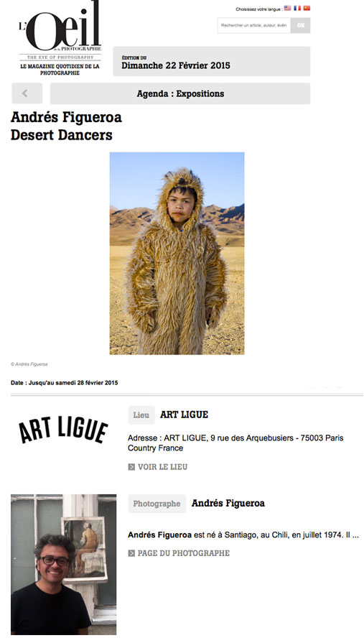
Task: Click the Édition du Dimanche 22 Février banner
Action: [212, 62]
